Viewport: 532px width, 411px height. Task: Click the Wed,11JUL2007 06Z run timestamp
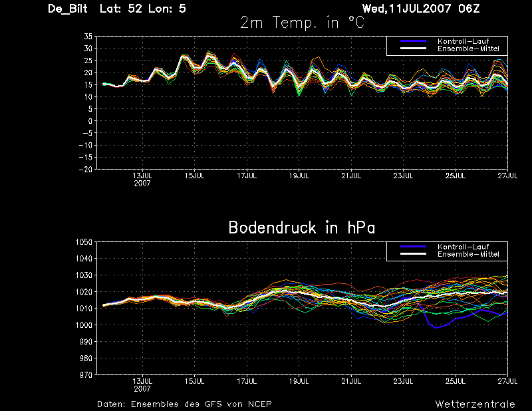(x=421, y=9)
